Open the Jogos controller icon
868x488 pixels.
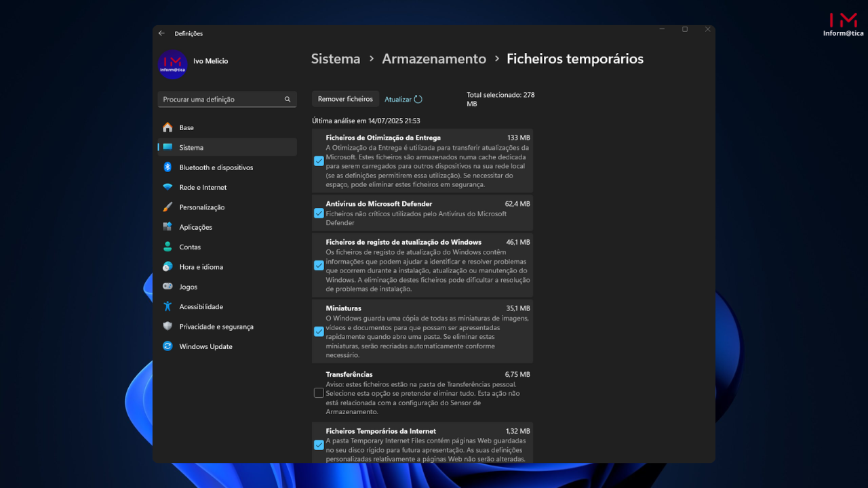click(167, 287)
